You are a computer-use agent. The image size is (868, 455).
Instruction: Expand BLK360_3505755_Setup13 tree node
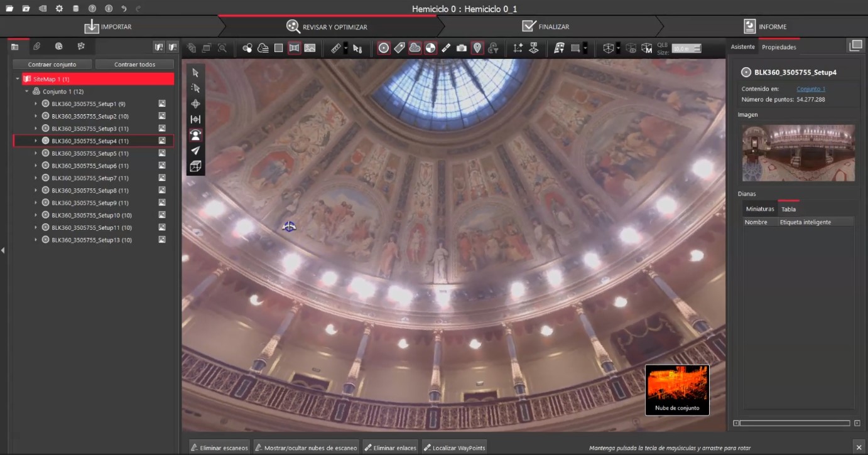pyautogui.click(x=36, y=240)
